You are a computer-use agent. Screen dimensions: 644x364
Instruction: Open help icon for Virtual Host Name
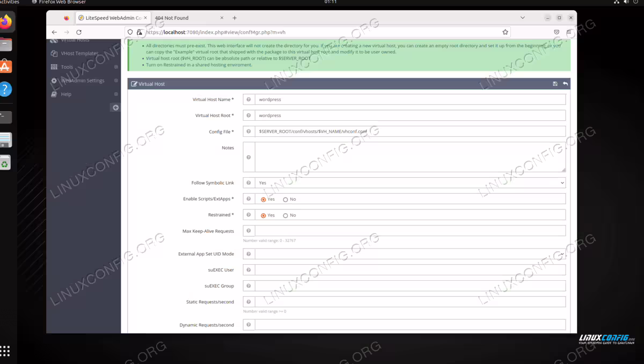(248, 99)
